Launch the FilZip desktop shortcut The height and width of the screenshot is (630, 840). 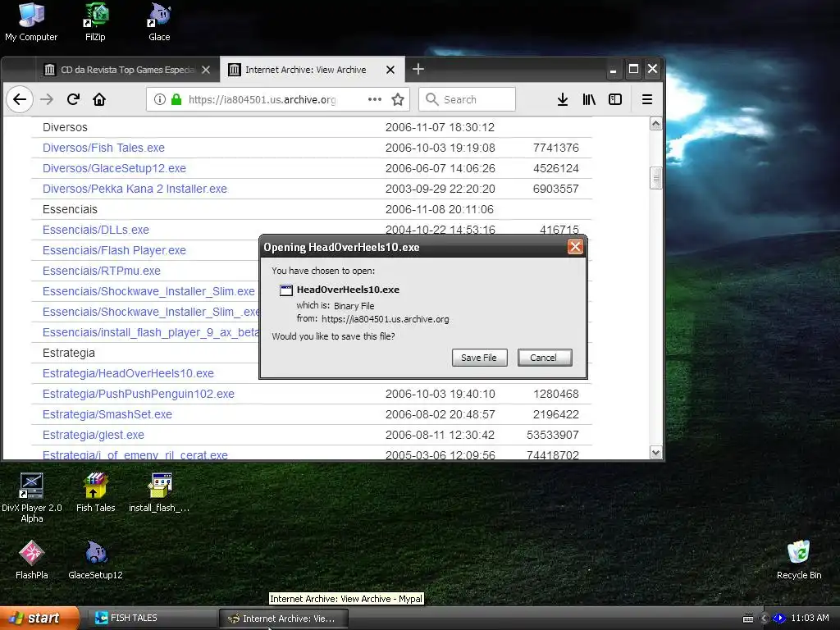click(x=95, y=21)
